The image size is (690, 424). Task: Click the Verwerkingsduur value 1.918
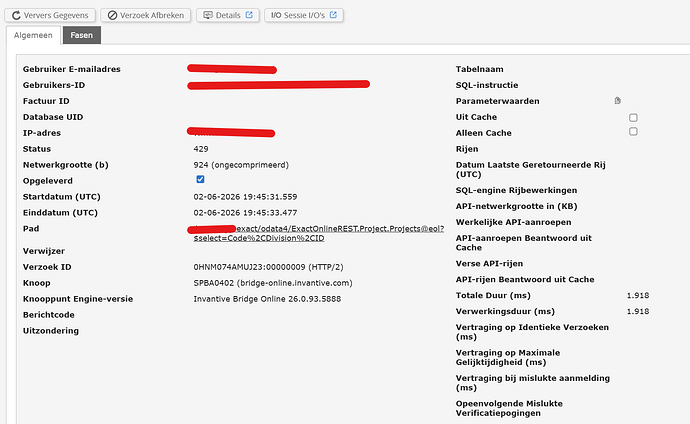coord(638,311)
